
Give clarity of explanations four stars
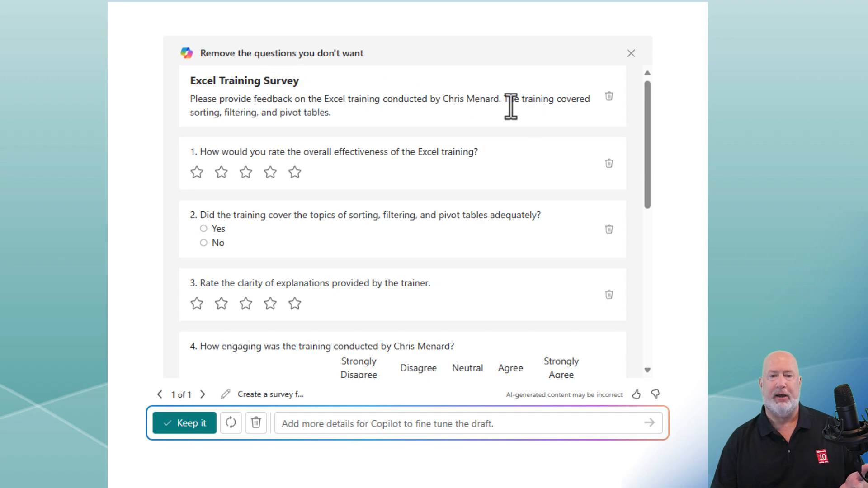tap(270, 303)
